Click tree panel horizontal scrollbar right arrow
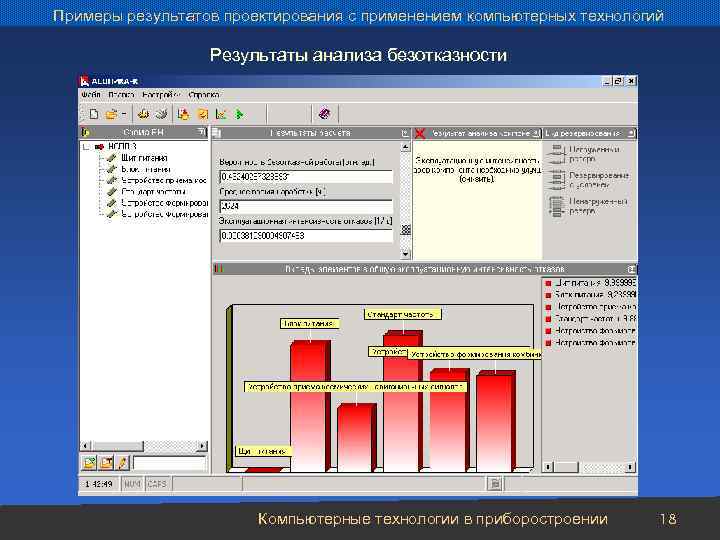The image size is (720, 540). point(202,446)
